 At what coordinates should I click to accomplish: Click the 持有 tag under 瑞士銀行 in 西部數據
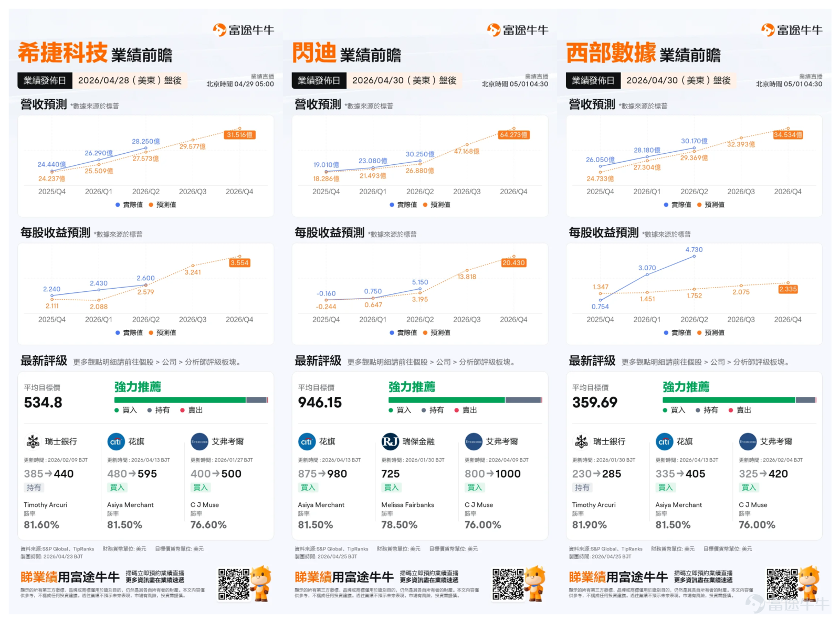[582, 488]
